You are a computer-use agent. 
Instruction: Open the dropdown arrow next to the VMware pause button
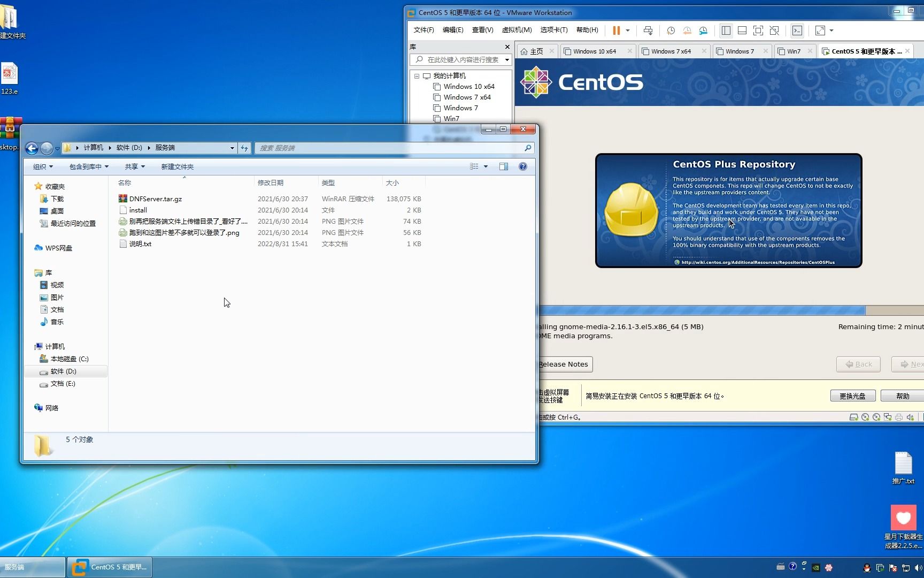(x=628, y=31)
